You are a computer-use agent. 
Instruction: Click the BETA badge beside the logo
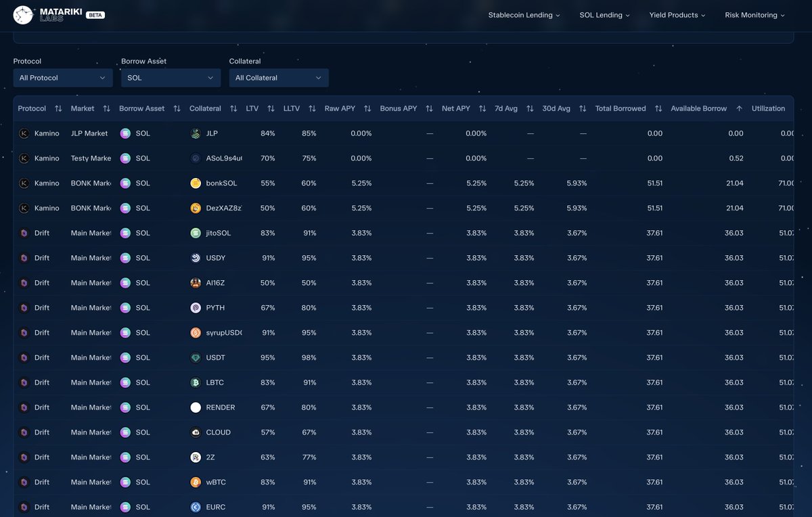[x=95, y=15]
